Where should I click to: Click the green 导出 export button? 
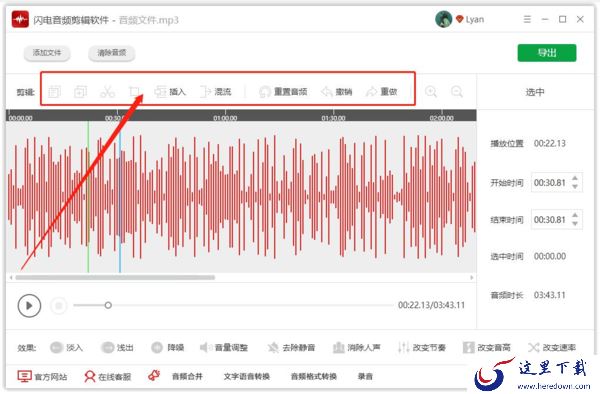click(x=547, y=53)
